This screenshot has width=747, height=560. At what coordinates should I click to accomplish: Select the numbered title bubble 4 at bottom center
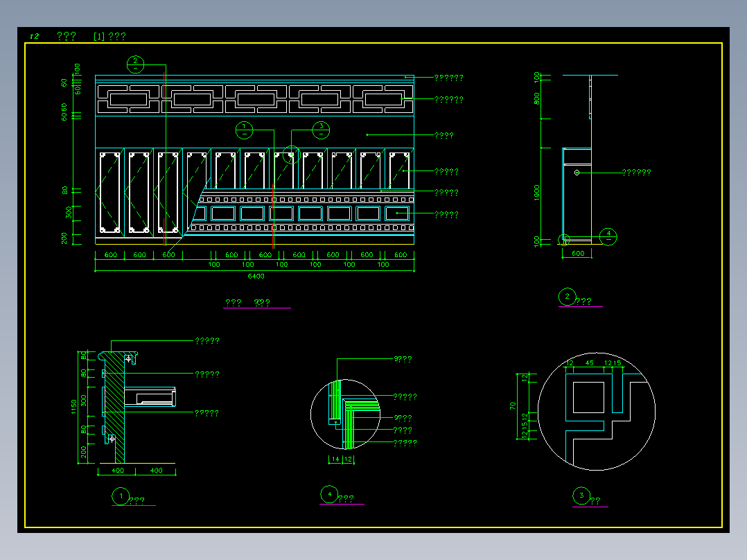point(329,495)
